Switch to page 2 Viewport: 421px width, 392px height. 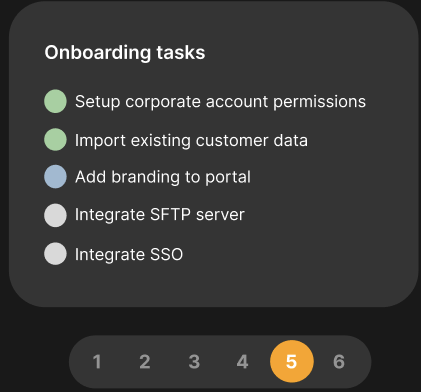tap(145, 362)
